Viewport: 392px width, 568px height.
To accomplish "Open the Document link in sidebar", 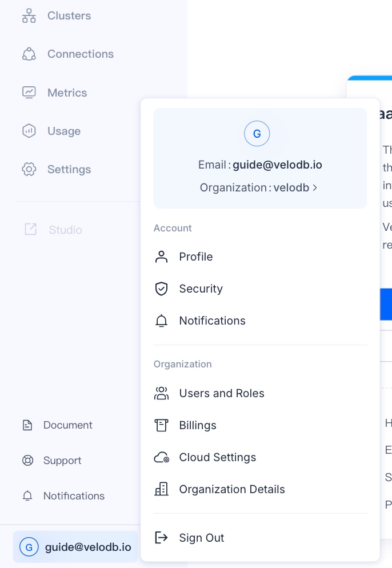I will [67, 425].
